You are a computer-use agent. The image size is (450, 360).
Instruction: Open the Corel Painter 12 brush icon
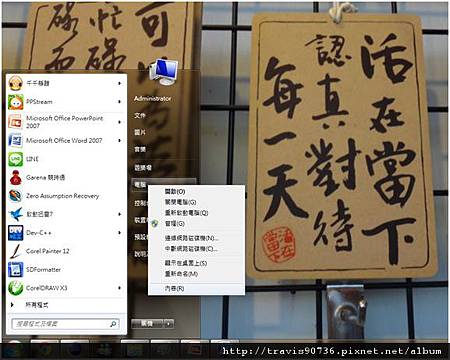tap(15, 251)
